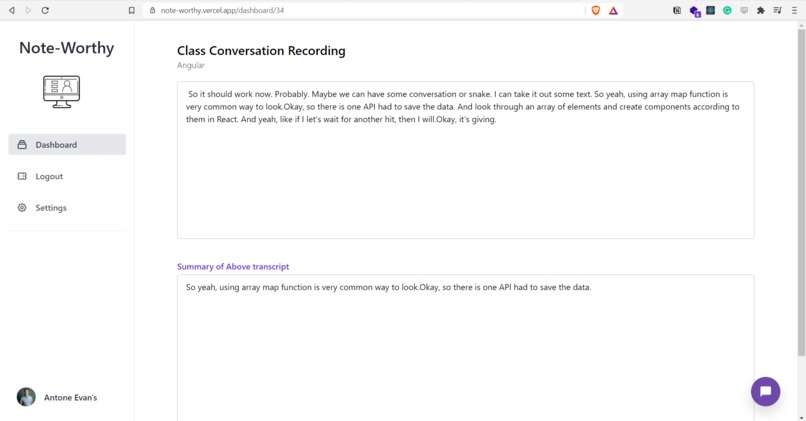The image size is (806, 421).
Task: Open the Brave Shields lion icon
Action: pyautogui.click(x=596, y=10)
